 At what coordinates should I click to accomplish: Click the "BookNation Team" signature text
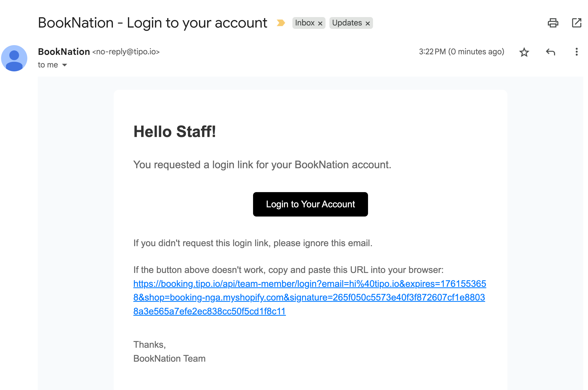pyautogui.click(x=169, y=359)
